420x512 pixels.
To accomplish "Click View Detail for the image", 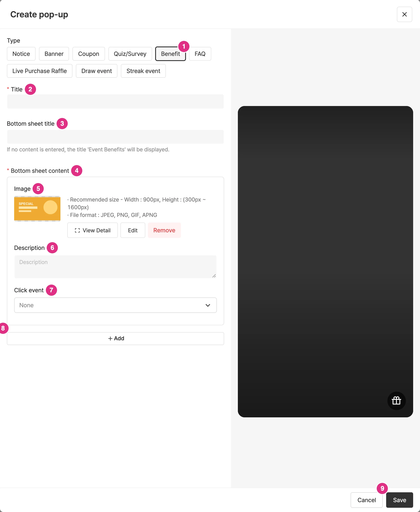I will (92, 230).
